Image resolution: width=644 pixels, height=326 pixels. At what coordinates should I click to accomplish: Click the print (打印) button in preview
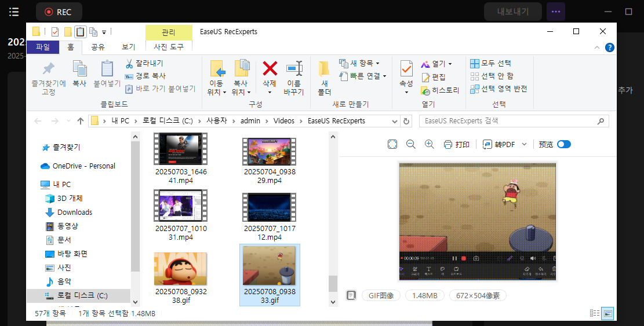tap(457, 144)
